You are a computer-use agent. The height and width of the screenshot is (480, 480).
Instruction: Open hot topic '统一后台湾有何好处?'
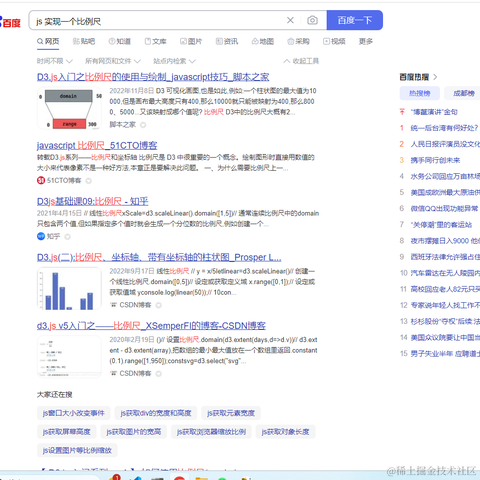pyautogui.click(x=444, y=128)
